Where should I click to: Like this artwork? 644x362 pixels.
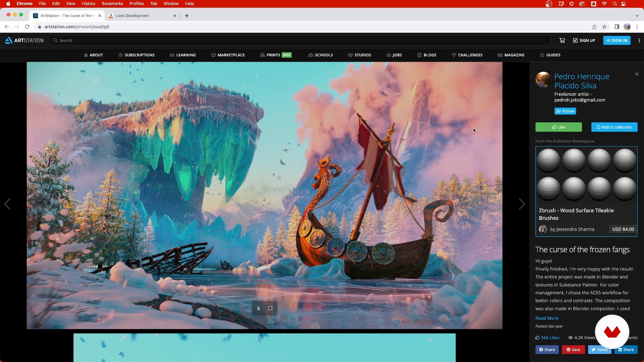(558, 127)
